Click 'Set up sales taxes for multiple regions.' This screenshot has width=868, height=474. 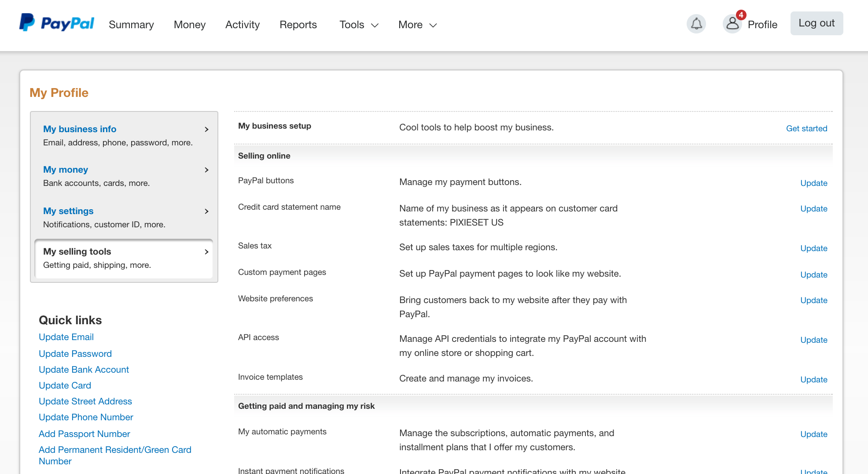pyautogui.click(x=478, y=247)
